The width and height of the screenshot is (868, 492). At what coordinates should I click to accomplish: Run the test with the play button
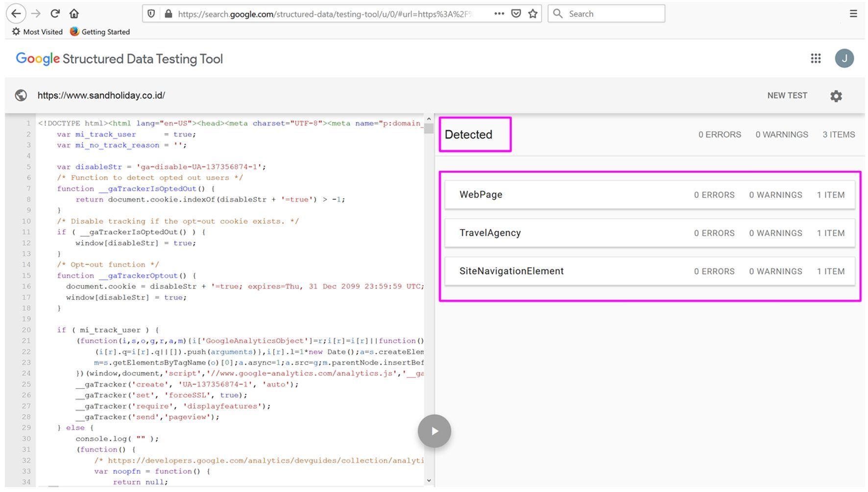(x=434, y=431)
